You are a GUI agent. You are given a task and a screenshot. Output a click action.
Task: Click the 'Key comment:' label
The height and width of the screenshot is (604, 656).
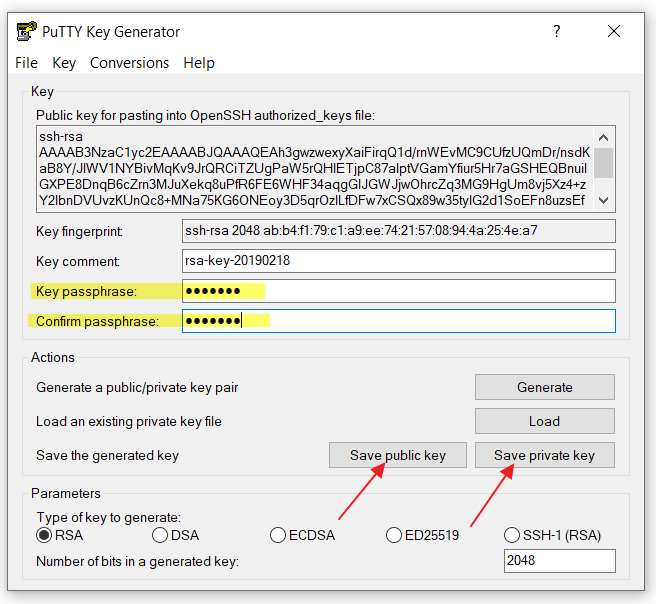78,261
